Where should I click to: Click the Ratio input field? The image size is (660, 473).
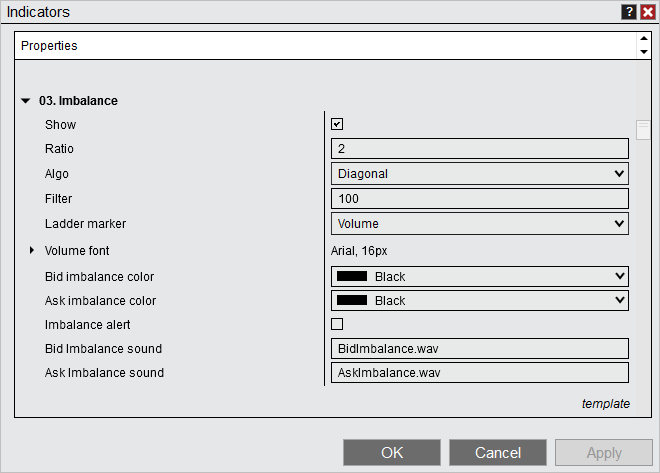coord(479,149)
